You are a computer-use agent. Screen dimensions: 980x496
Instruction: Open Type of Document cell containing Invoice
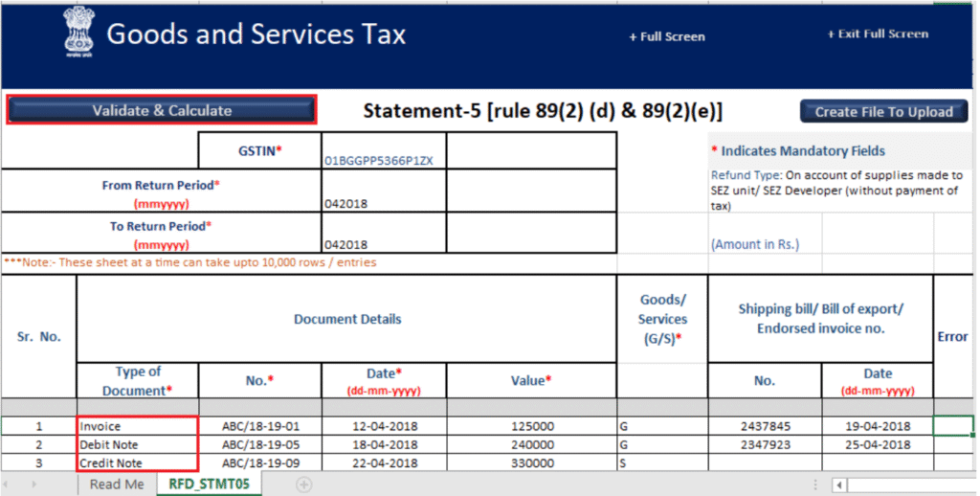137,426
